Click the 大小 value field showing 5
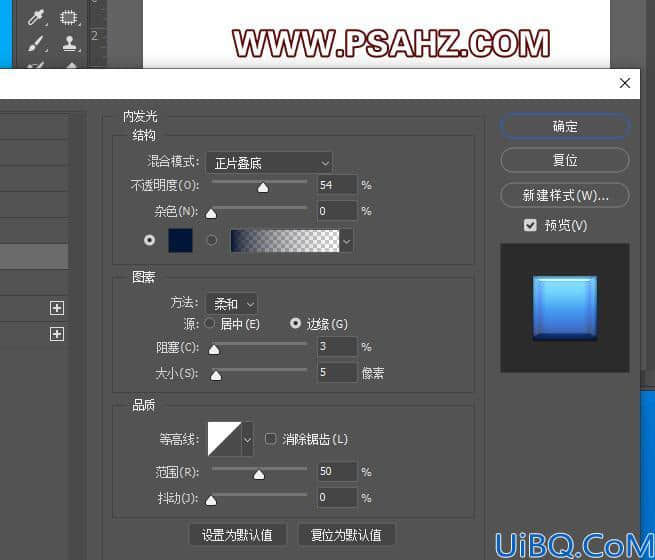This screenshot has height=560, width=655. click(x=337, y=372)
